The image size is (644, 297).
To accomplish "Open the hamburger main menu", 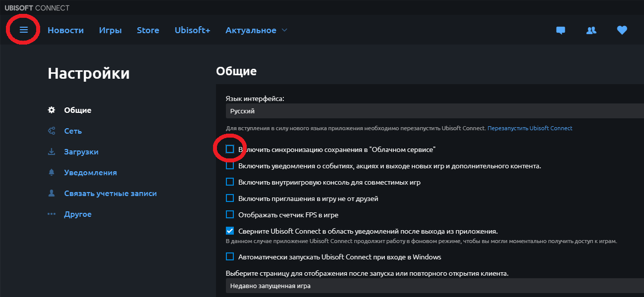I will click(x=23, y=30).
